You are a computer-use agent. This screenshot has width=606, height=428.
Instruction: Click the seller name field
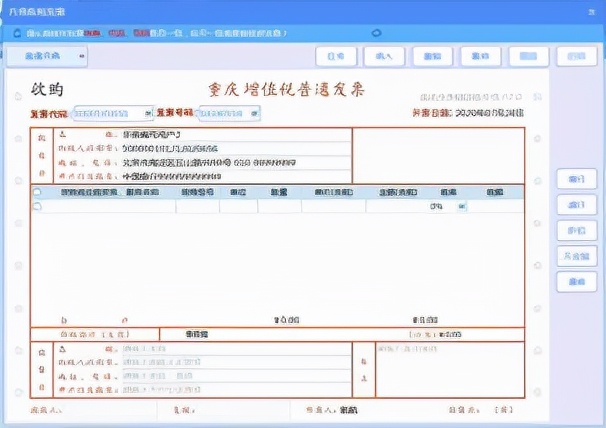[x=237, y=349]
